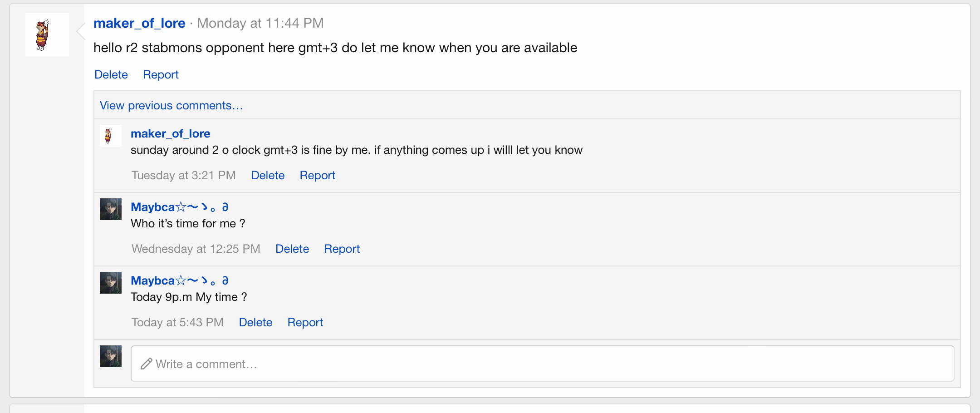Report the Wednesday 12:25 PM comment

coord(342,249)
